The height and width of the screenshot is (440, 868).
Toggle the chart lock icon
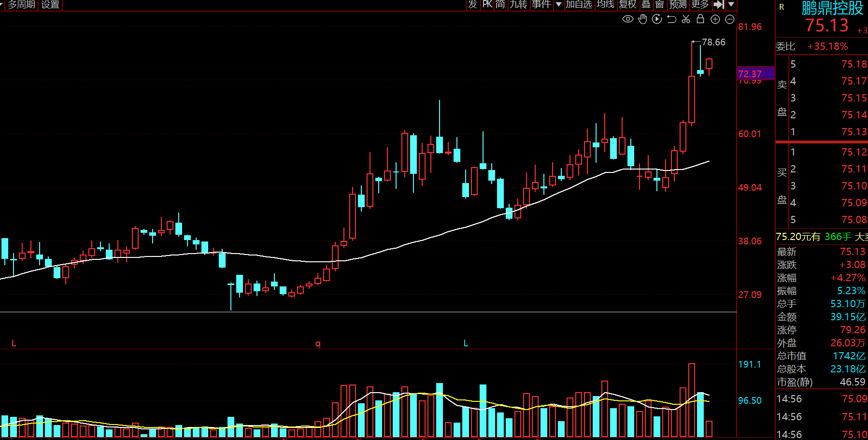700,19
